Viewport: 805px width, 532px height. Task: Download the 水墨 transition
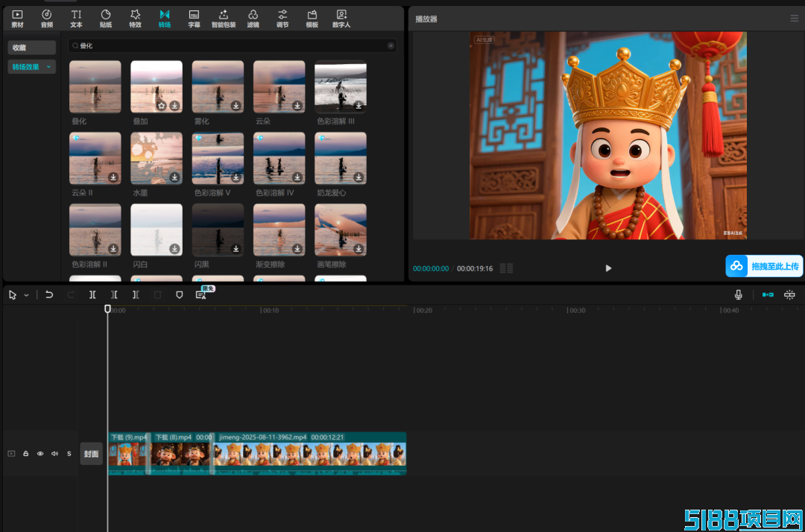tap(174, 177)
